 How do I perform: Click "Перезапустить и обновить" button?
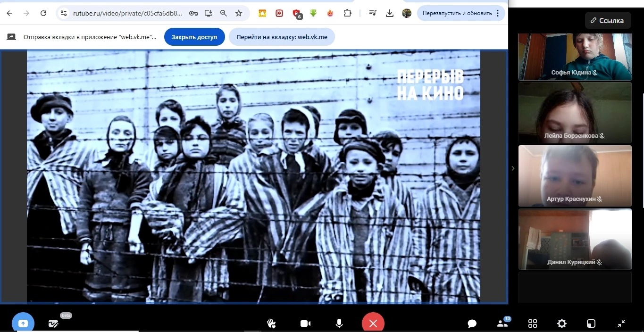457,13
